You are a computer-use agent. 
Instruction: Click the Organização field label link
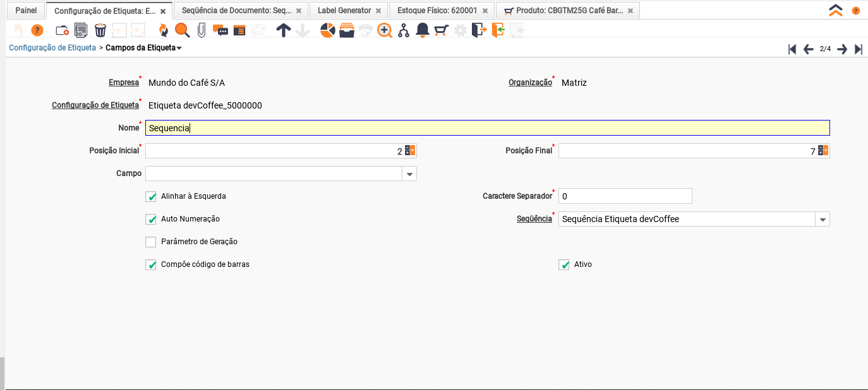(530, 83)
